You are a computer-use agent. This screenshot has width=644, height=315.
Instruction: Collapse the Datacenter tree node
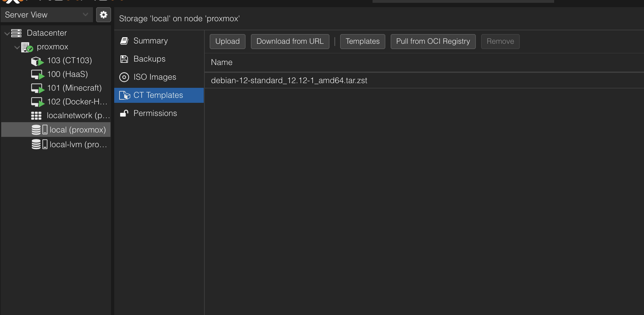click(7, 33)
